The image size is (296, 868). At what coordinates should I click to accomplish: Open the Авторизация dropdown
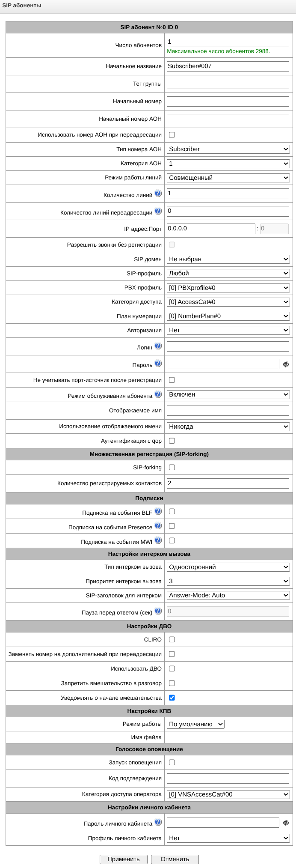[x=228, y=330]
